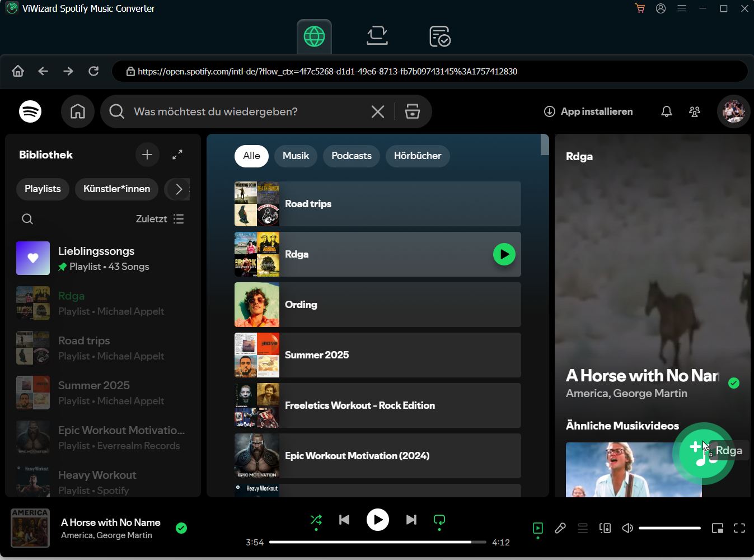754x560 pixels.
Task: Open the friends activity icon
Action: point(695,111)
